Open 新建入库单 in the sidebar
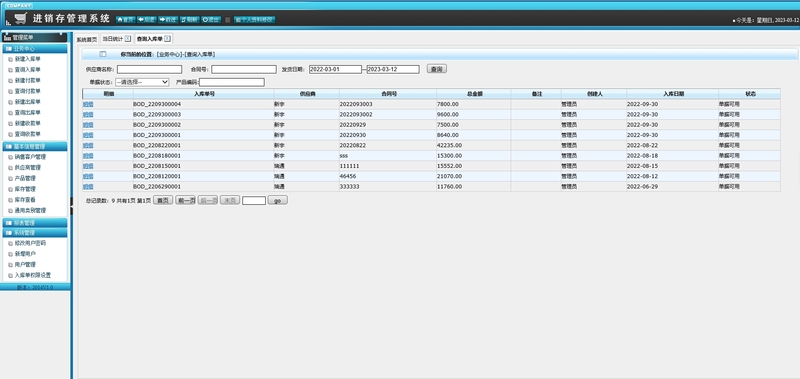The width and height of the screenshot is (800, 379). coord(28,59)
